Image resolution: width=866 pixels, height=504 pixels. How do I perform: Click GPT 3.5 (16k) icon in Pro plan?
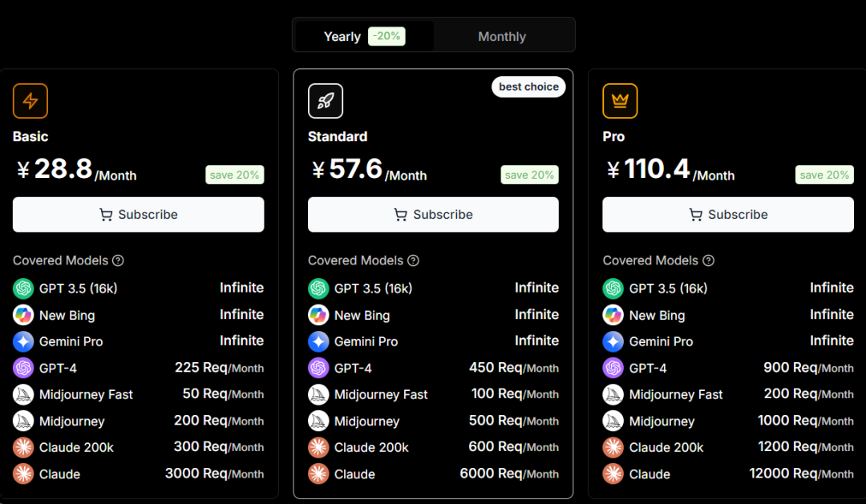pyautogui.click(x=613, y=288)
